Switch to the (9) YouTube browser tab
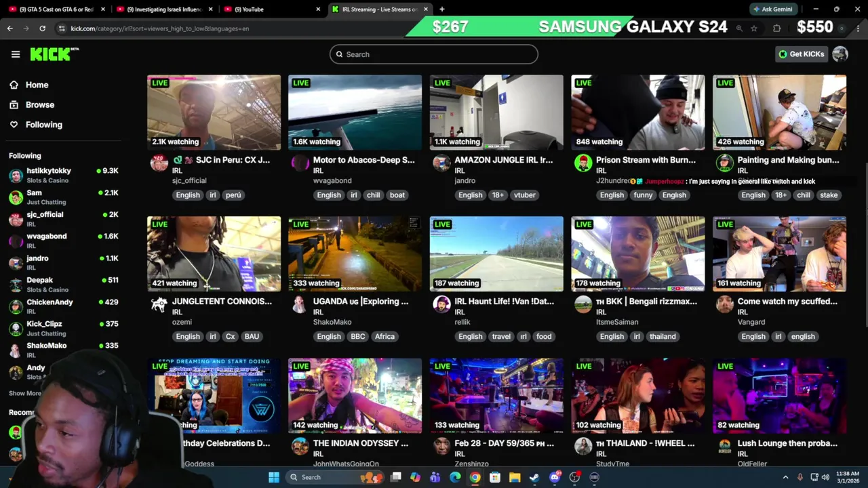 click(271, 9)
